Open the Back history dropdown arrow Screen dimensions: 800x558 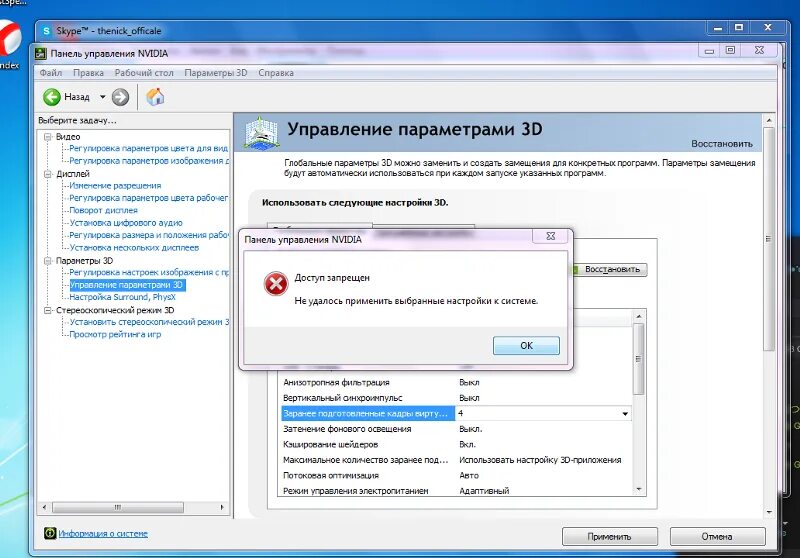(102, 97)
